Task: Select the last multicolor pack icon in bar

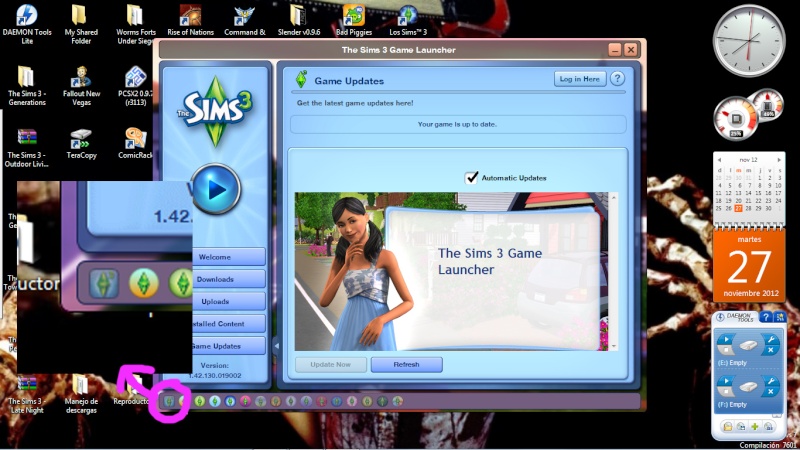Action: (397, 402)
